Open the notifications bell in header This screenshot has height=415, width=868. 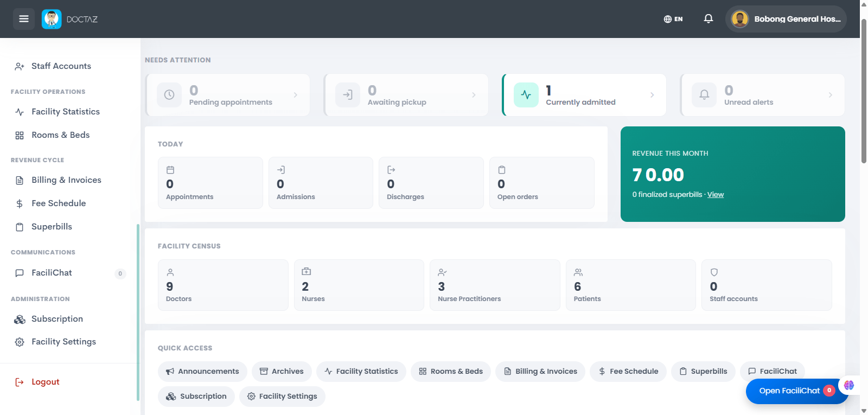[709, 18]
